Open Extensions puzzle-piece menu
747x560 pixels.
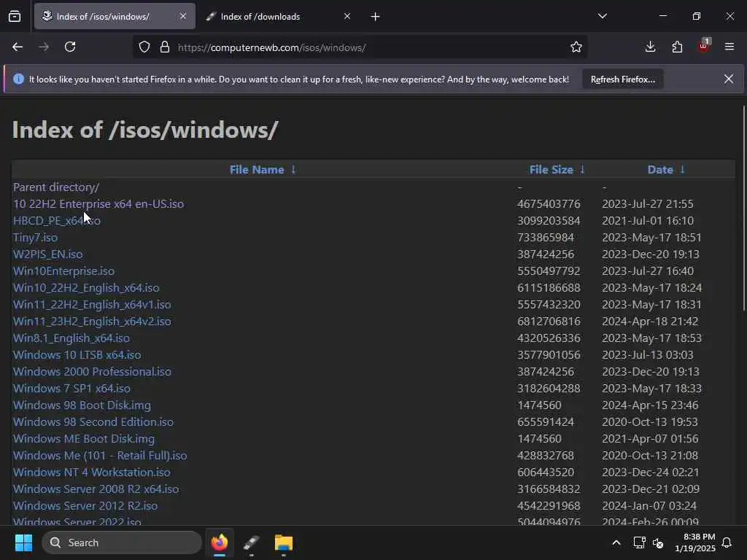click(x=677, y=47)
